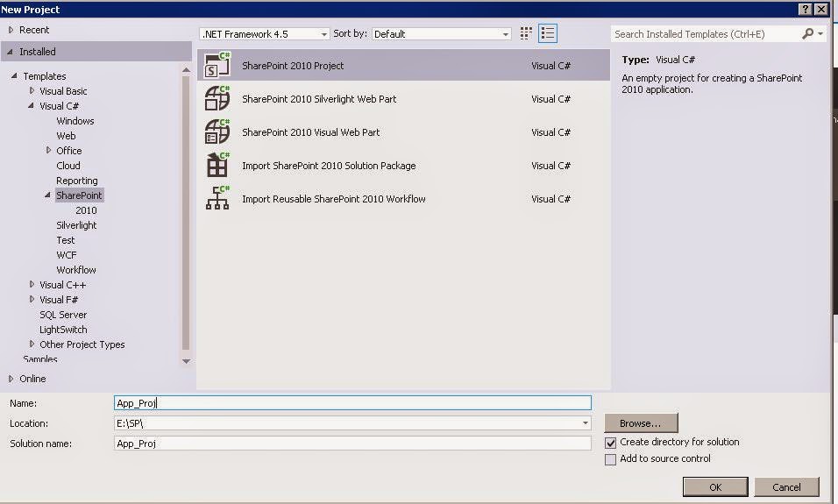This screenshot has height=504, width=838.
Task: Expand the Online section
Action: pyautogui.click(x=11, y=379)
